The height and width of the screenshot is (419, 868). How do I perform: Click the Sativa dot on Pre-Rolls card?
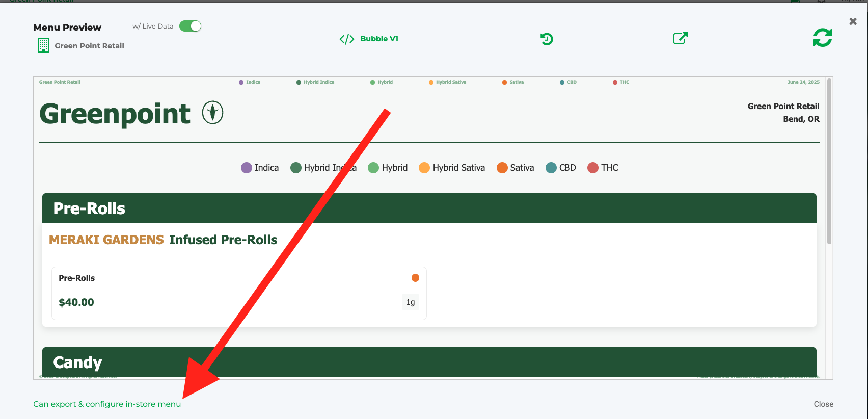pos(415,278)
